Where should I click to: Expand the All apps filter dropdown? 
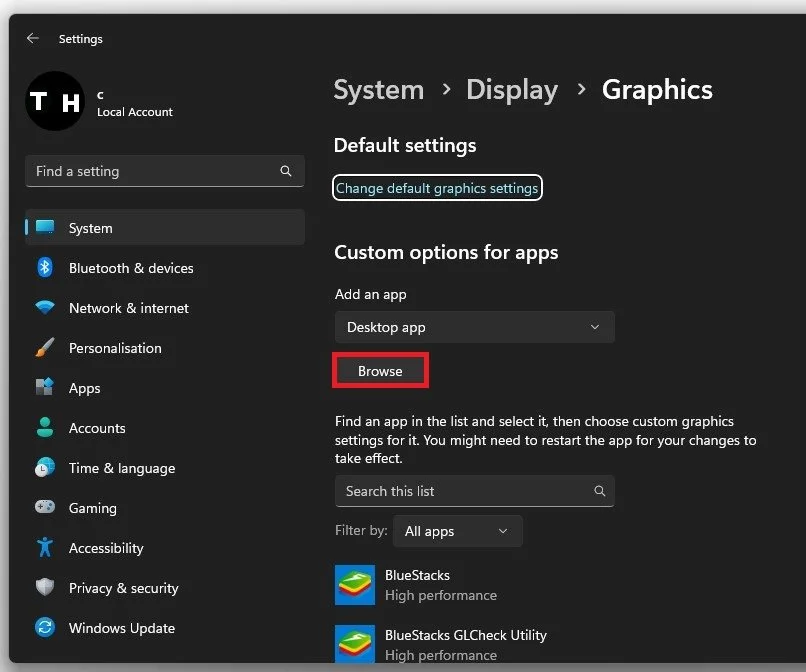coord(457,531)
